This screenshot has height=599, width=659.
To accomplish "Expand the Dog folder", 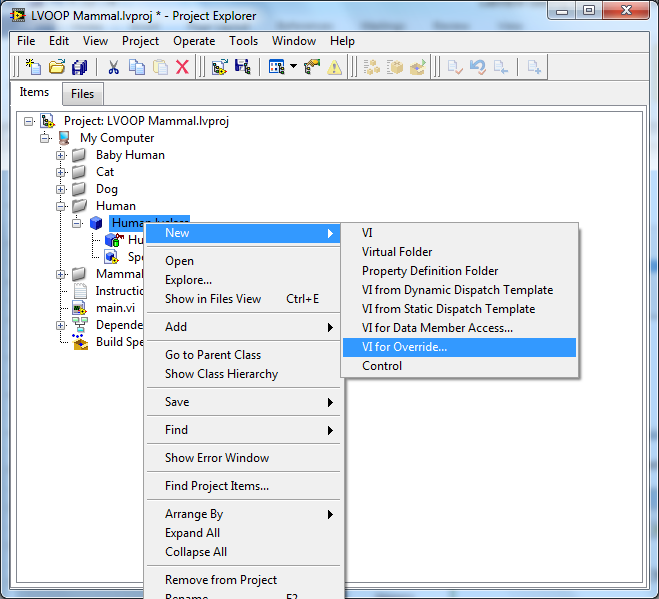I will (x=61, y=189).
